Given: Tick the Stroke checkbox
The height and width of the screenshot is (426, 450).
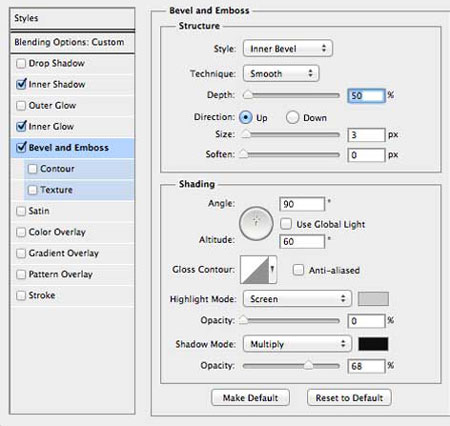Looking at the screenshot, I should tap(21, 296).
